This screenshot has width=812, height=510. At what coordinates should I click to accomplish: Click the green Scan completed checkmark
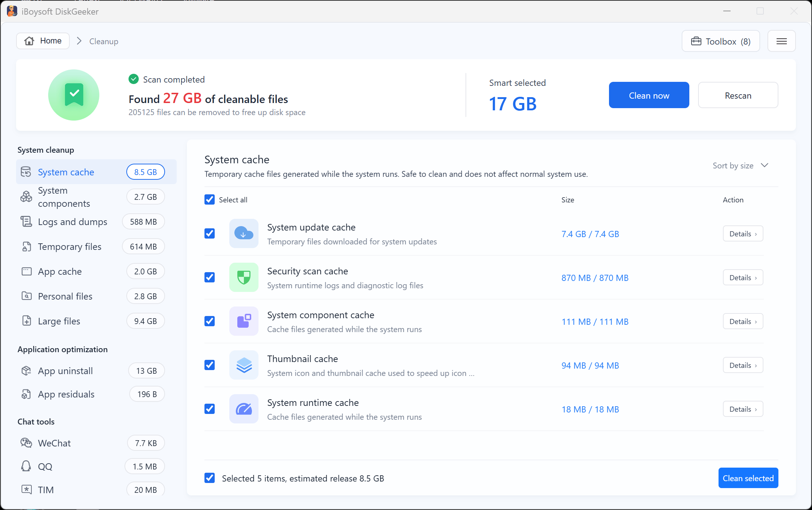pyautogui.click(x=134, y=79)
